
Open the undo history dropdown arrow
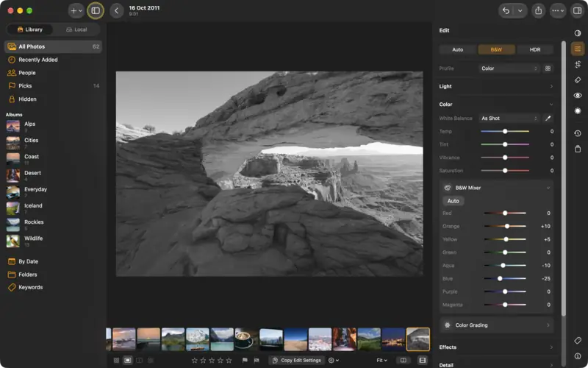[520, 10]
